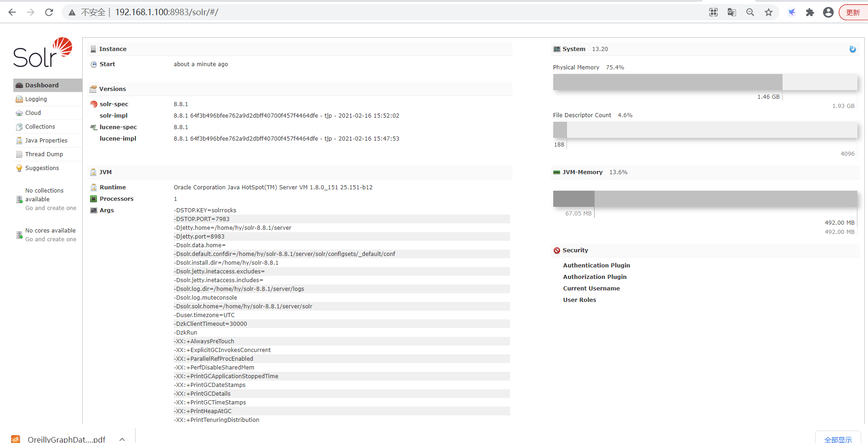Click the solr-spec sun icon
The height and width of the screenshot is (443, 868).
point(94,104)
